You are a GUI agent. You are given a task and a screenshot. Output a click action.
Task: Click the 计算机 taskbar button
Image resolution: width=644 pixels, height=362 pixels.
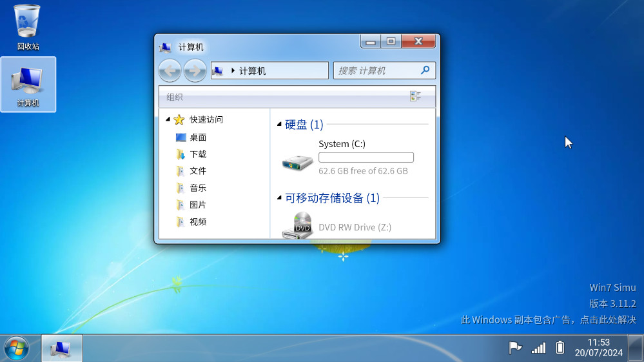click(x=62, y=348)
